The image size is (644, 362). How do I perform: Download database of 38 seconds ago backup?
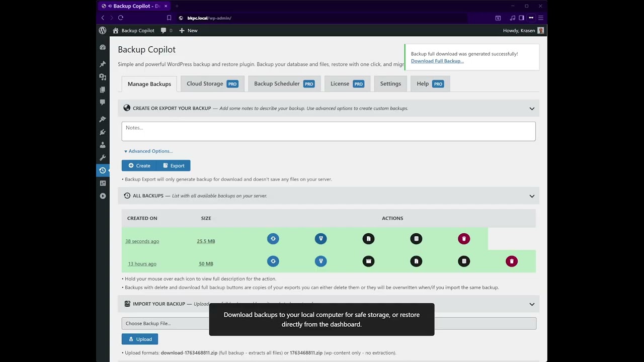coord(416,239)
